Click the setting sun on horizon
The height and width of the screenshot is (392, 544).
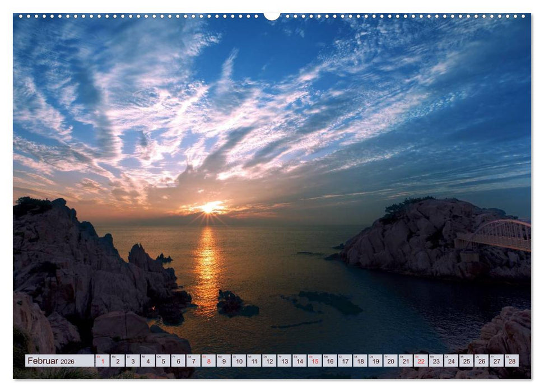210,208
